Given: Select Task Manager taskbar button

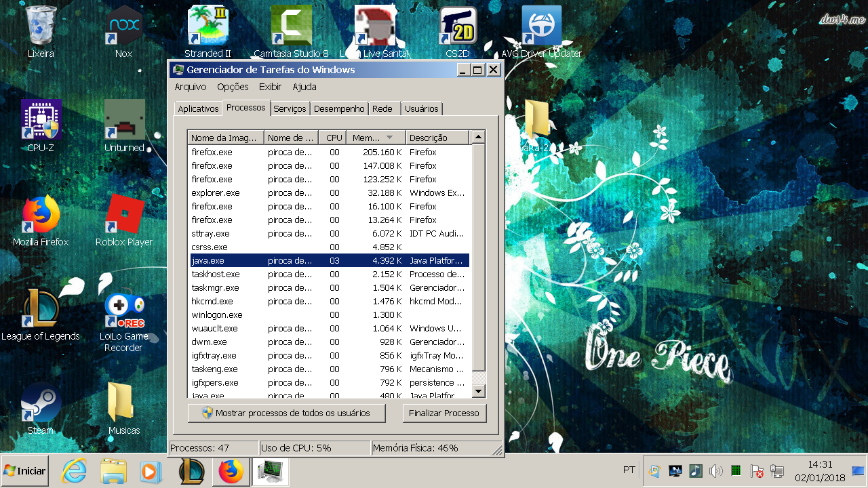Looking at the screenshot, I should click(271, 471).
